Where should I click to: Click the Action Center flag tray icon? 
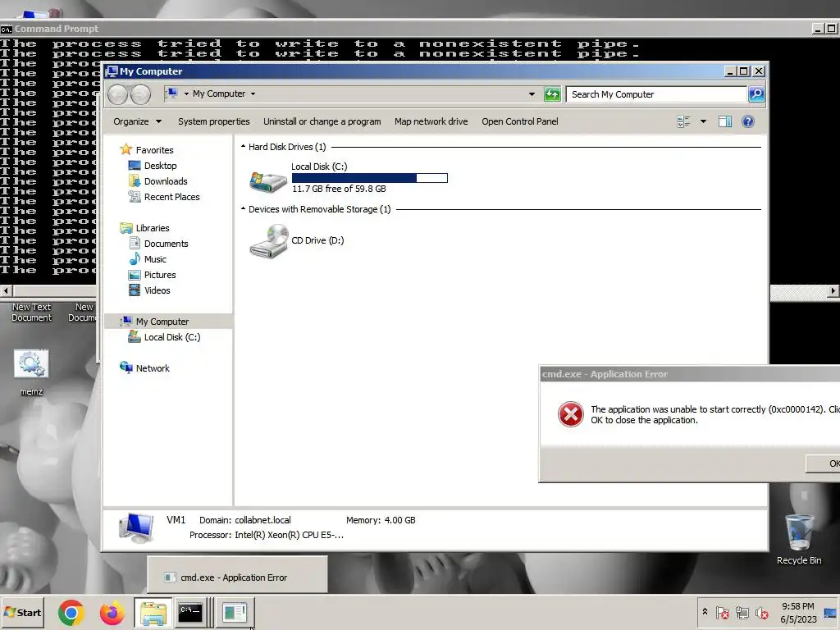pyautogui.click(x=722, y=612)
